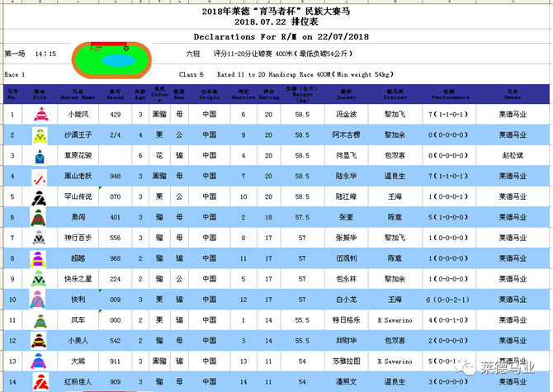Click the pink striped silk for horse 1

pyautogui.click(x=39, y=115)
